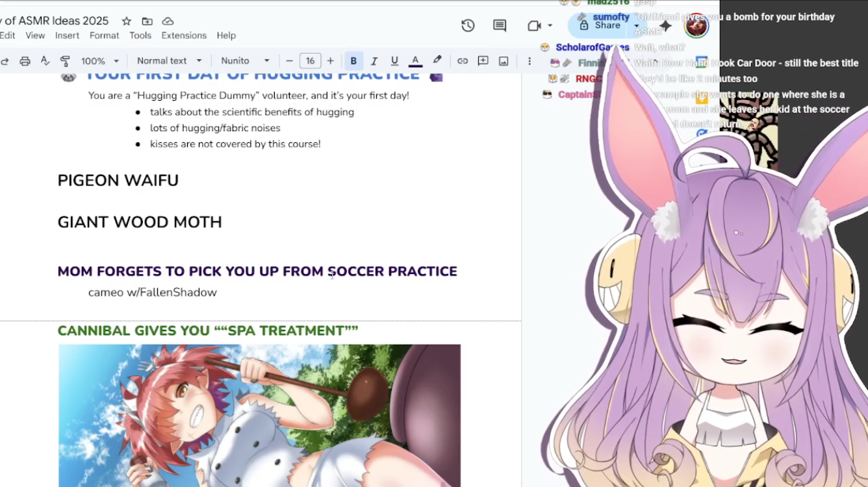This screenshot has height=487, width=868.
Task: Click the 'cameo w/FallenShadow' line
Action: point(153,292)
